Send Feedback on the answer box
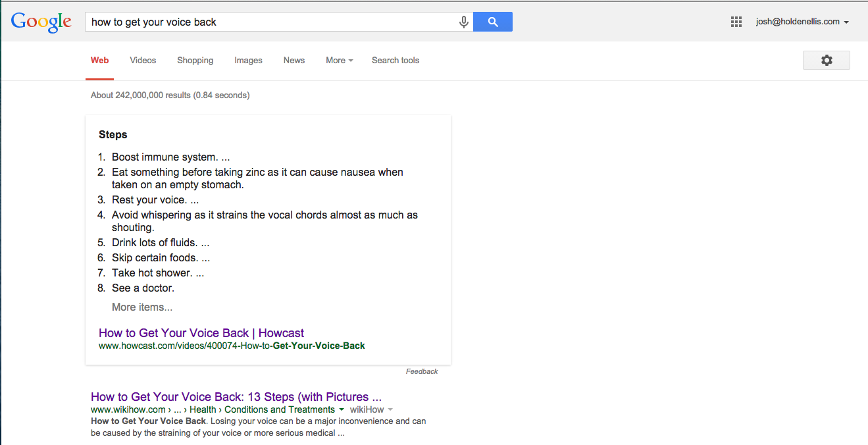The image size is (868, 445). (x=422, y=371)
